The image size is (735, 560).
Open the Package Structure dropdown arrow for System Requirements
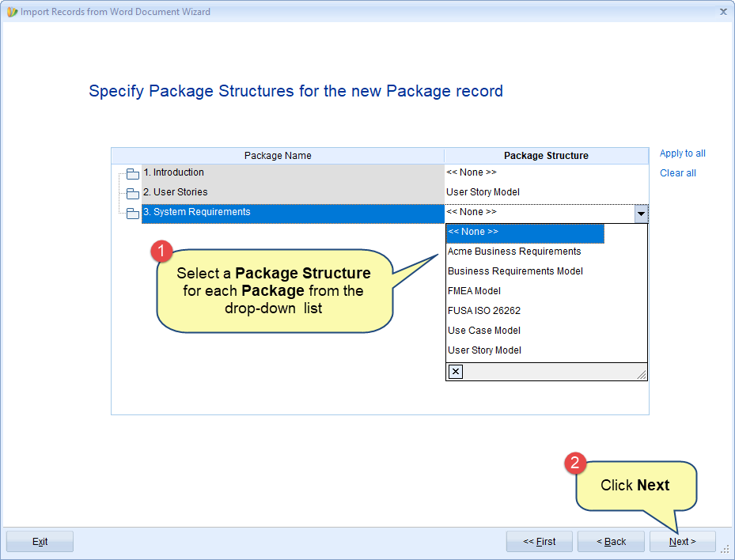pos(641,214)
